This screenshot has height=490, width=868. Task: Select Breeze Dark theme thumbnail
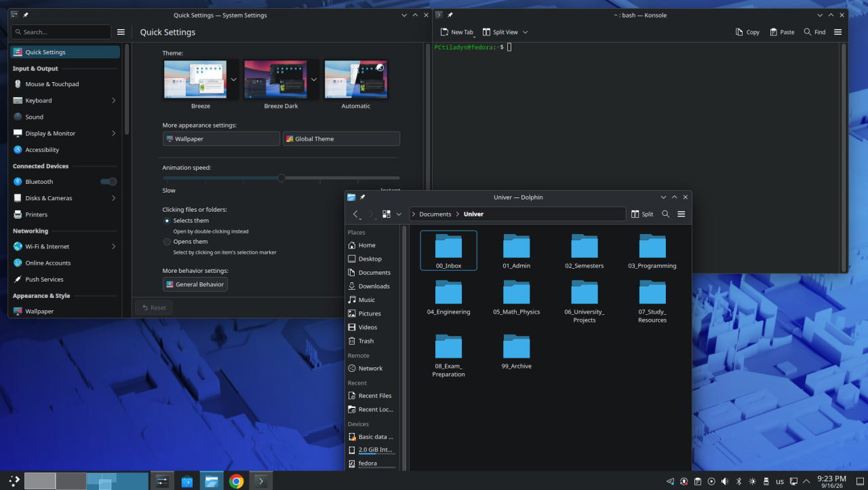tap(275, 79)
